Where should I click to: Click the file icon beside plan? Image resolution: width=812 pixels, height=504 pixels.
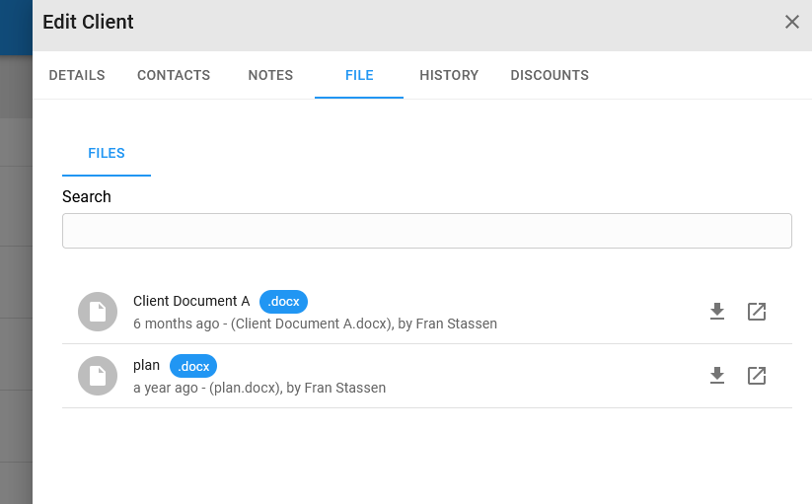tap(98, 376)
